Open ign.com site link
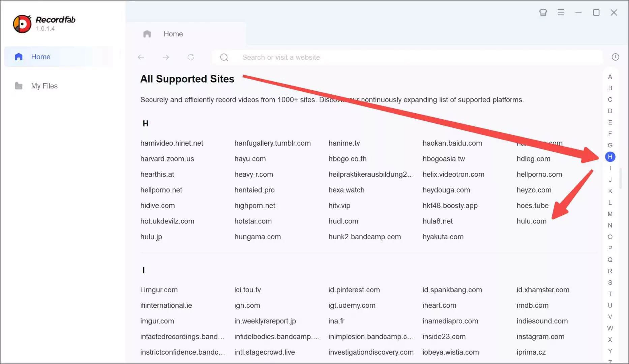The image size is (629, 364). (247, 306)
